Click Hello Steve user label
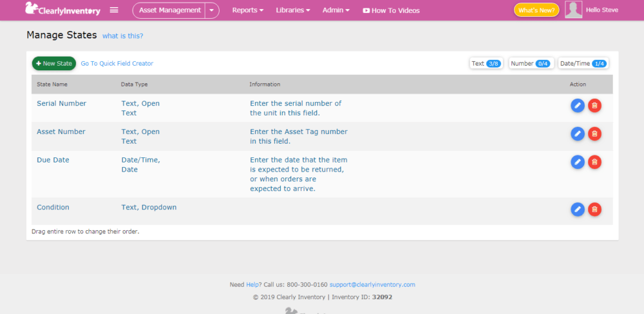Screen dimensions: 644x314 (601, 10)
